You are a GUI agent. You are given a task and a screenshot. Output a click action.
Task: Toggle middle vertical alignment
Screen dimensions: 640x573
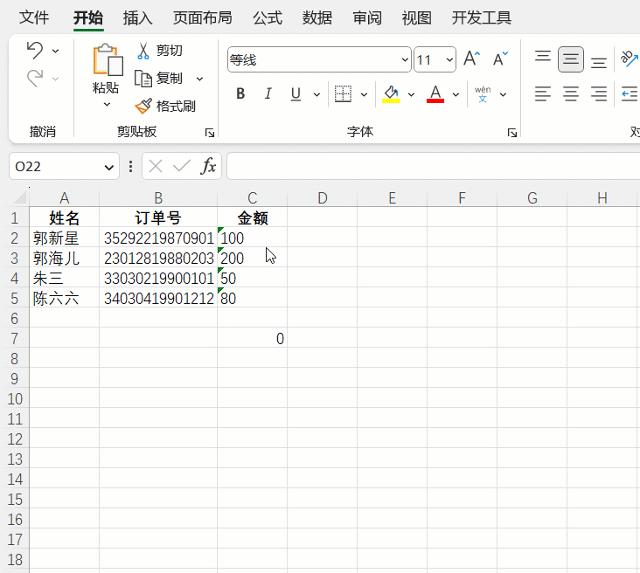tap(571, 60)
